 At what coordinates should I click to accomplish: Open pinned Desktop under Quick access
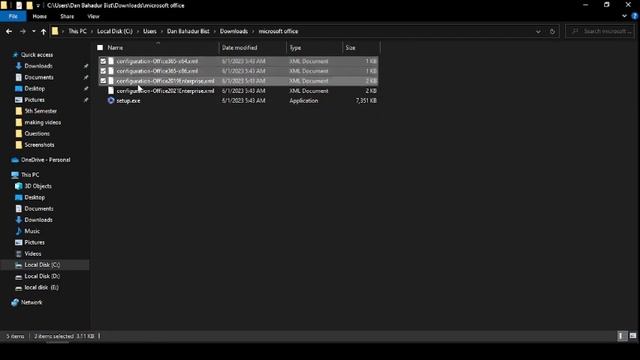pyautogui.click(x=35, y=89)
